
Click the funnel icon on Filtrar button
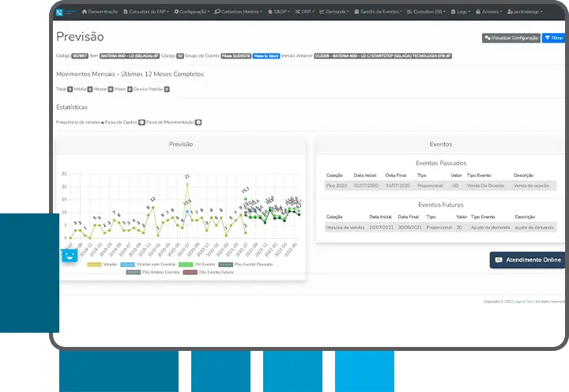[x=547, y=37]
